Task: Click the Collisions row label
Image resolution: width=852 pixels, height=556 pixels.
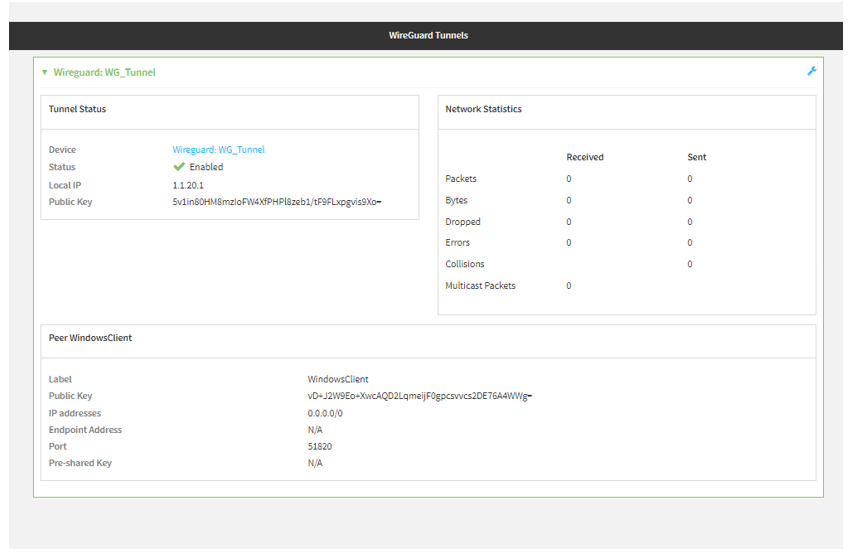Action: pos(465,264)
